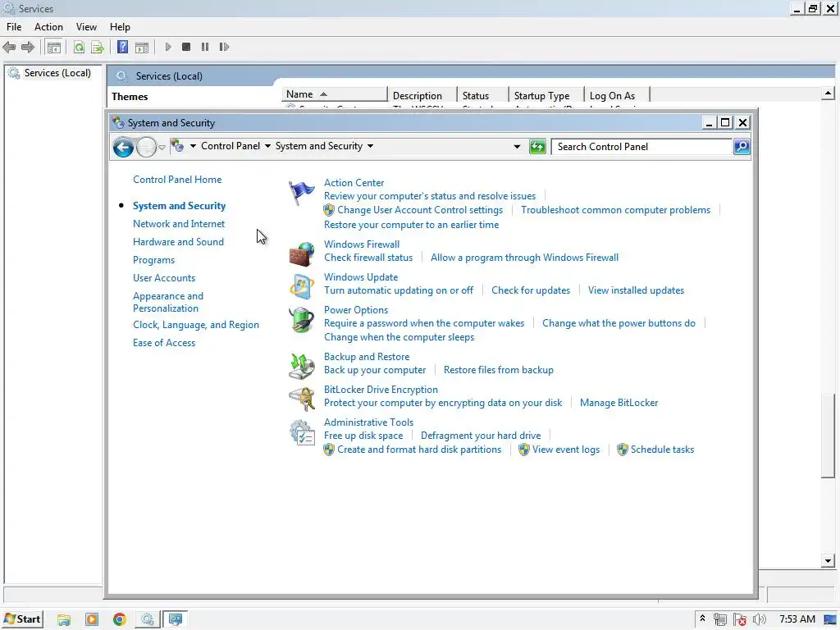
Task: Open the Windows Explorer taskbar icon
Action: [64, 620]
